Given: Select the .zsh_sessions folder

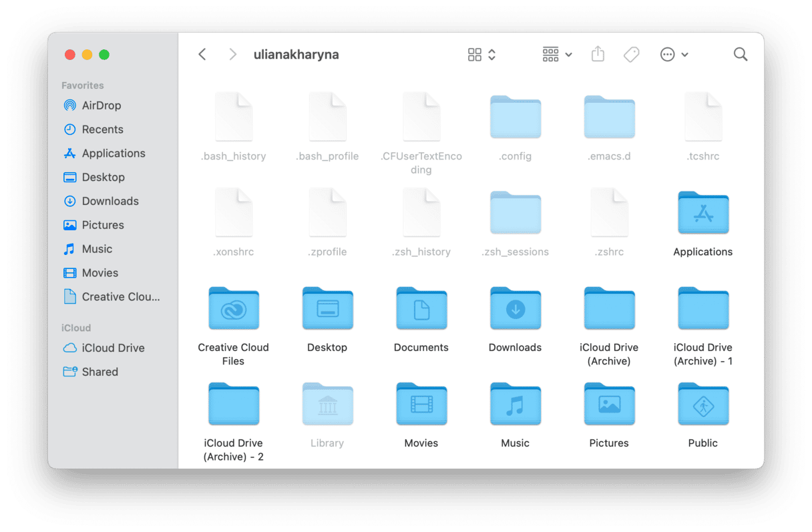Looking at the screenshot, I should (x=515, y=213).
